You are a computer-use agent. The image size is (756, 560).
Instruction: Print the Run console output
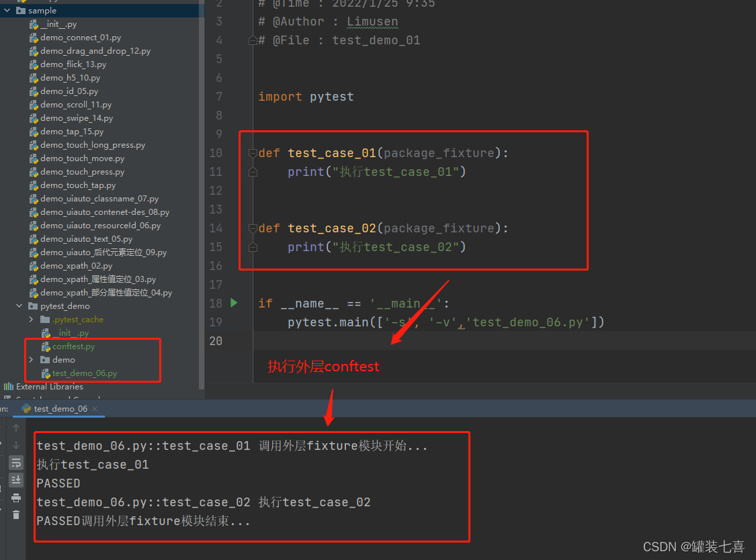click(16, 498)
